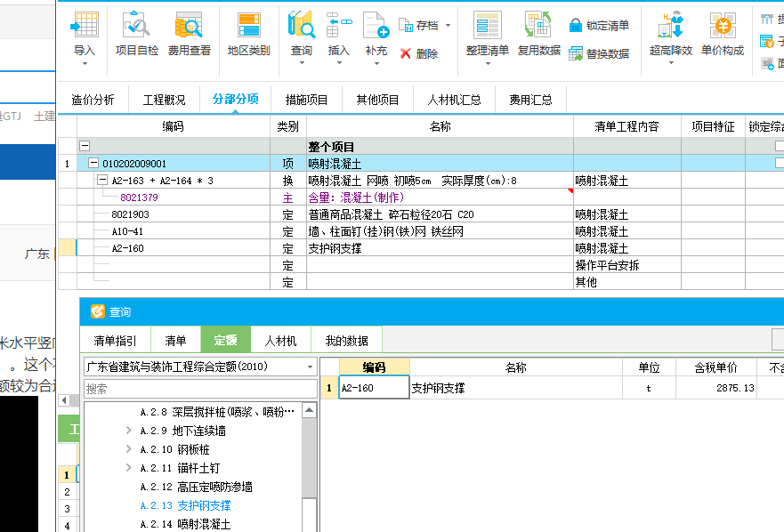784x532 pixels.
Task: Open the 单价构成 unit price composition tool
Action: click(x=722, y=34)
